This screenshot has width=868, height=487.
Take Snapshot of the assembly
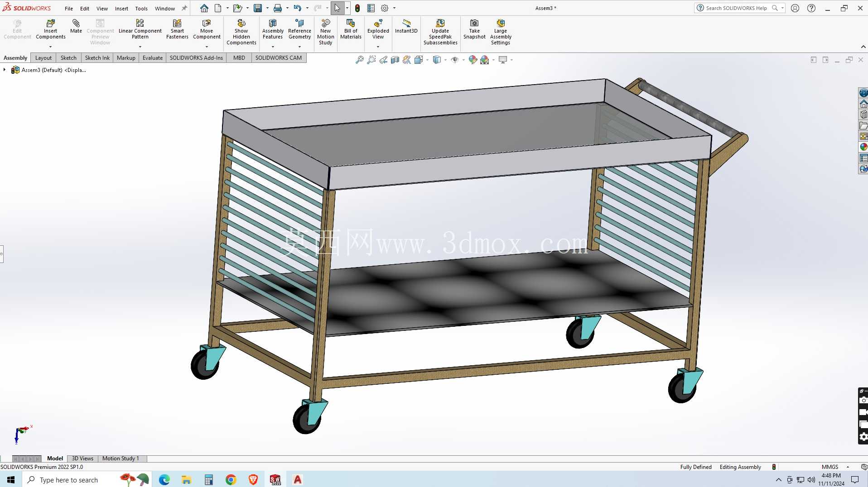[474, 29]
